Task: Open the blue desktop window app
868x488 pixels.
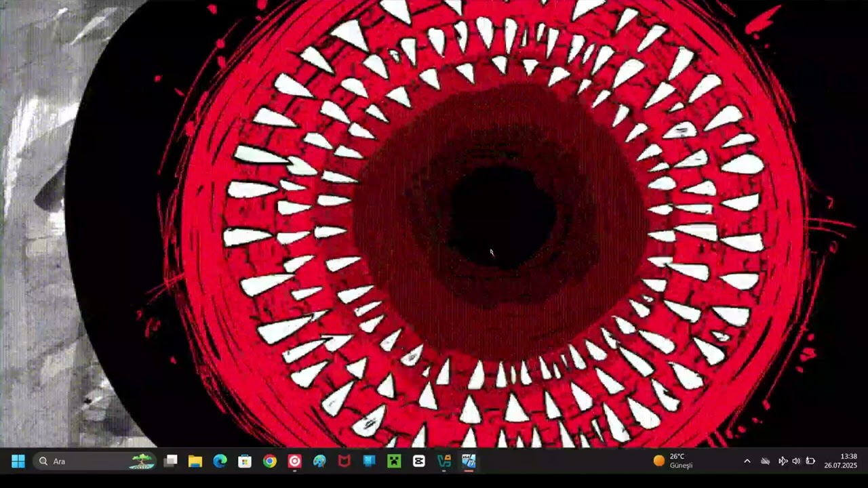Action: point(369,462)
